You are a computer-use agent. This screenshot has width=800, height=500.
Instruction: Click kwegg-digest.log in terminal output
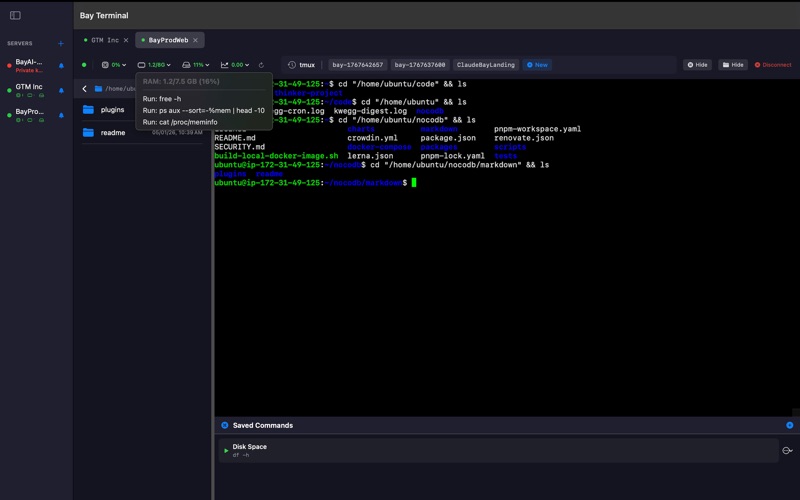tap(370, 111)
